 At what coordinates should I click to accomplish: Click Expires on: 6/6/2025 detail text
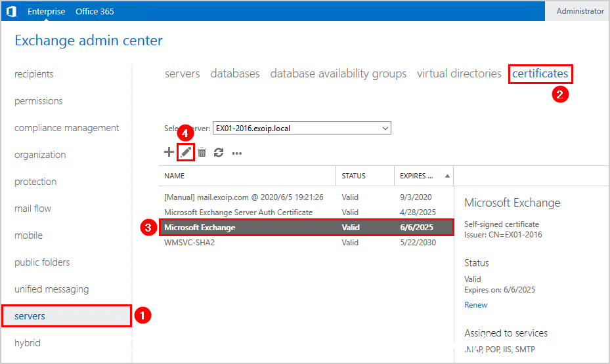500,290
